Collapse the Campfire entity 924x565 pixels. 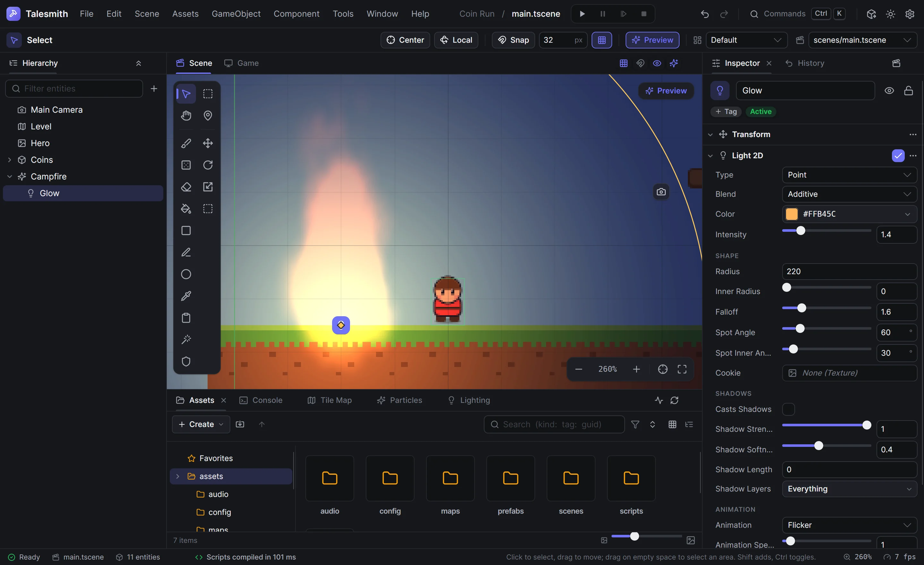click(x=10, y=176)
